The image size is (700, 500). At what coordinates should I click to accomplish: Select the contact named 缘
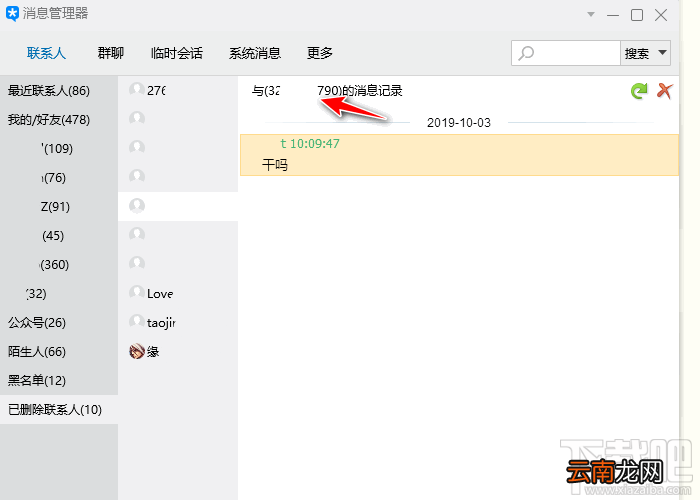coord(178,352)
